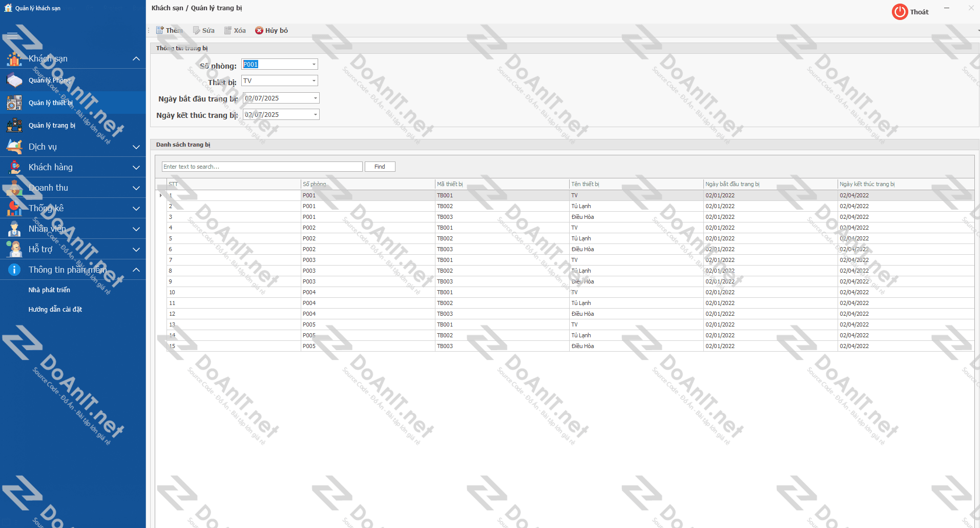Expand the Nhân viên section chevron
Viewport: 980px width, 528px height.
[x=136, y=229]
